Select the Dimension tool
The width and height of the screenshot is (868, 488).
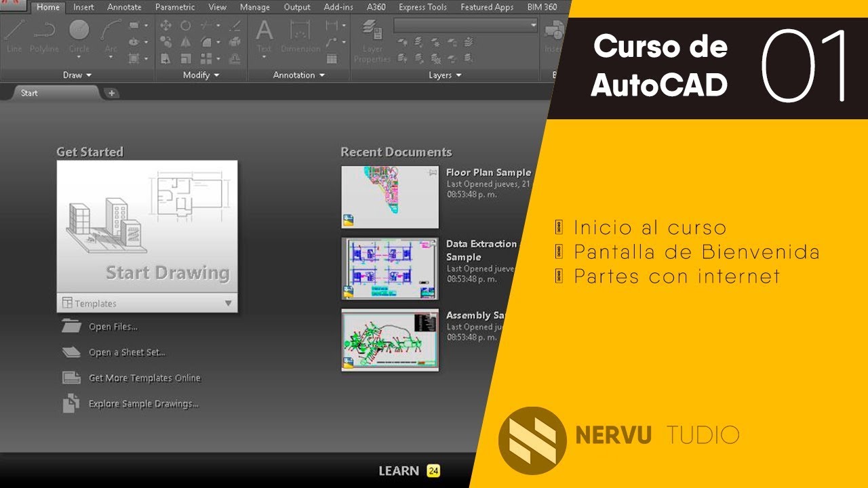(x=300, y=36)
